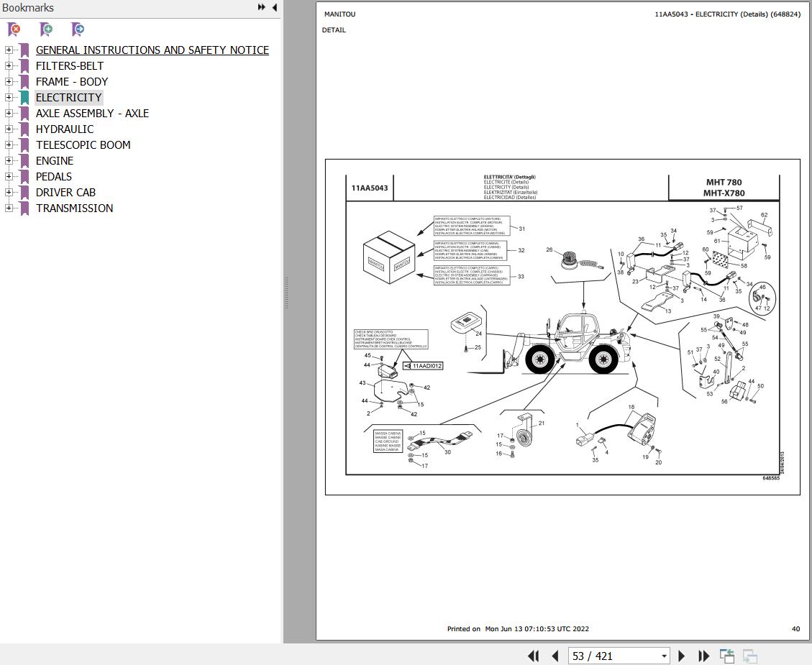Expand the ELECTRICITY bookmark node

click(9, 97)
